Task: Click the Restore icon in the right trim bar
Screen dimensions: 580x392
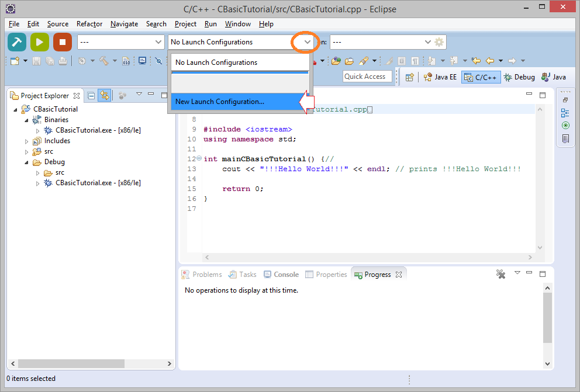Action: (565, 100)
